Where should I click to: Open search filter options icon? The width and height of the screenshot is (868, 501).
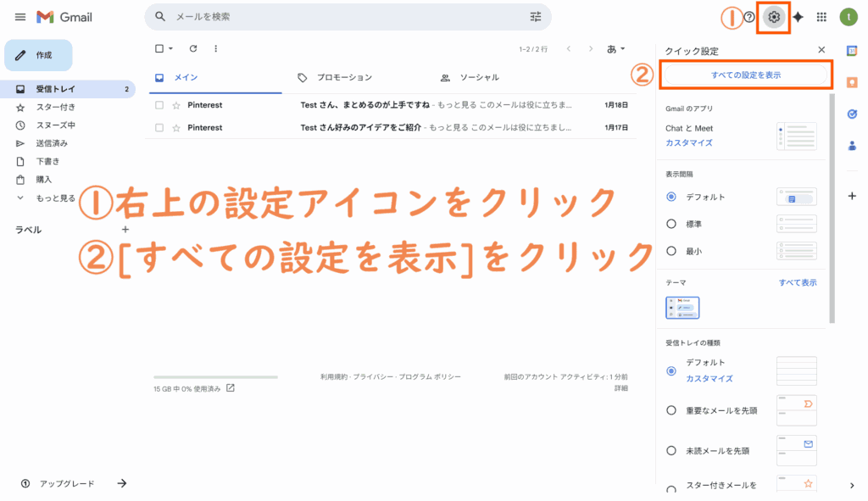tap(535, 17)
